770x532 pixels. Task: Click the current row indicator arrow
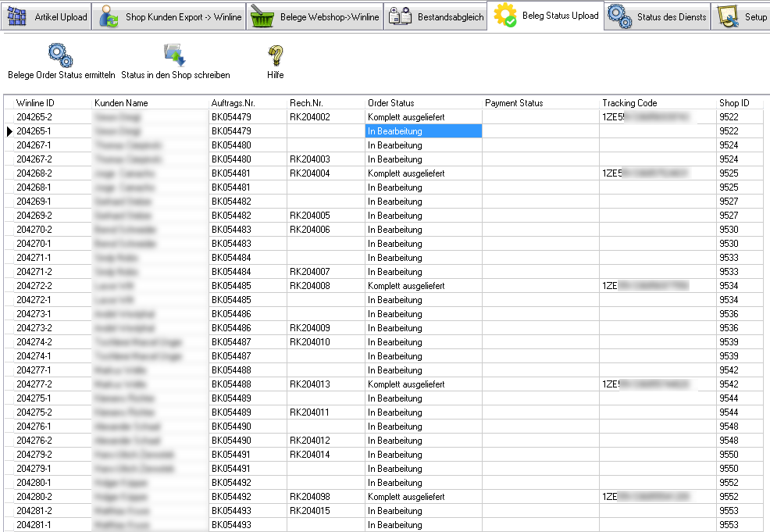click(x=9, y=131)
